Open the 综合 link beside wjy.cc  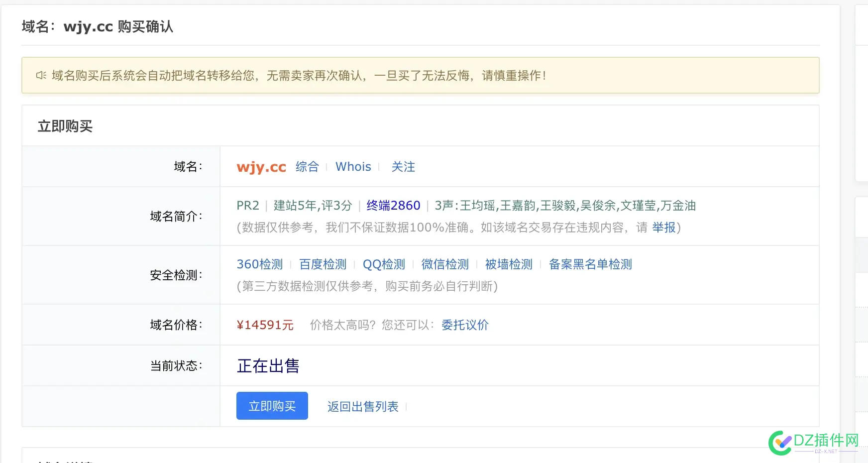[307, 167]
